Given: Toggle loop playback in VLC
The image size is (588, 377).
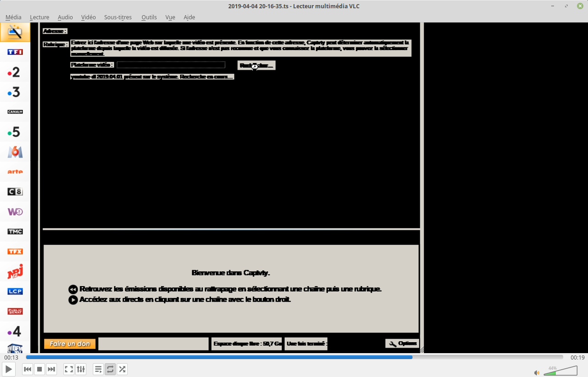Looking at the screenshot, I should [x=110, y=369].
